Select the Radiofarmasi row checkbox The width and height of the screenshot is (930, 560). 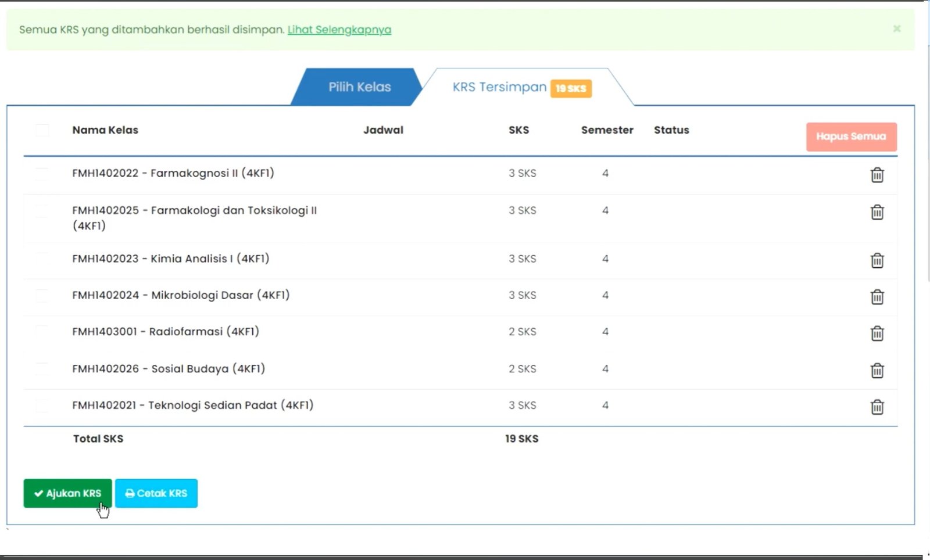(42, 332)
